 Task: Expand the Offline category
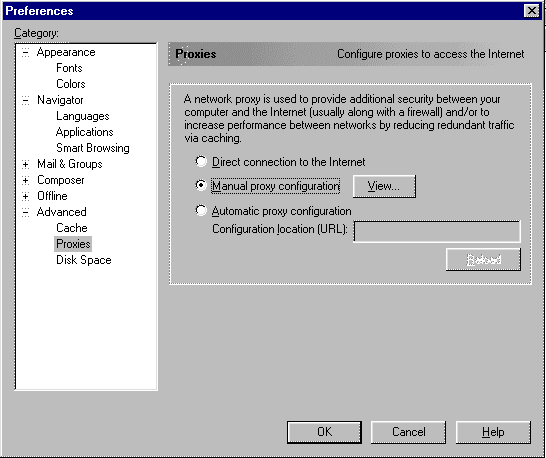[x=25, y=196]
